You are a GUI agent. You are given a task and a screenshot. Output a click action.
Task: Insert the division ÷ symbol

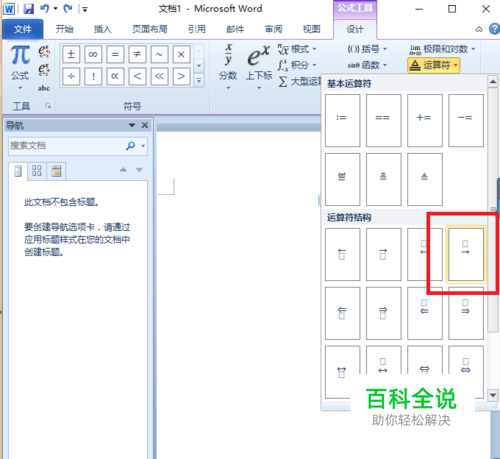coord(71,77)
